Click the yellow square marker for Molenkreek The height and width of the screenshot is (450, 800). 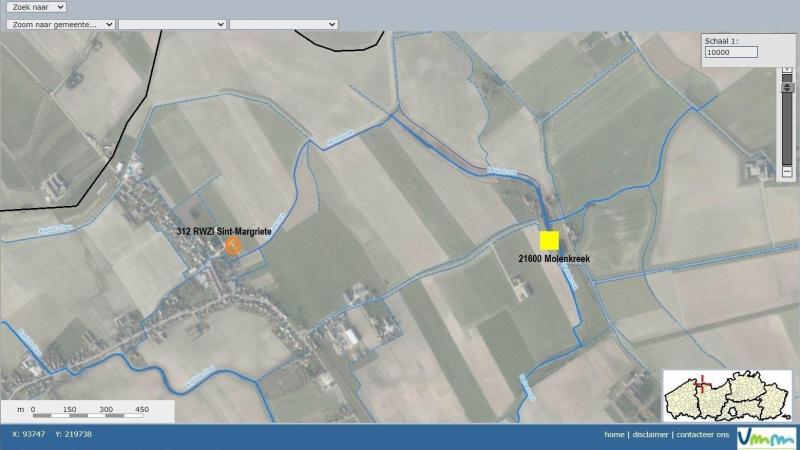click(549, 240)
